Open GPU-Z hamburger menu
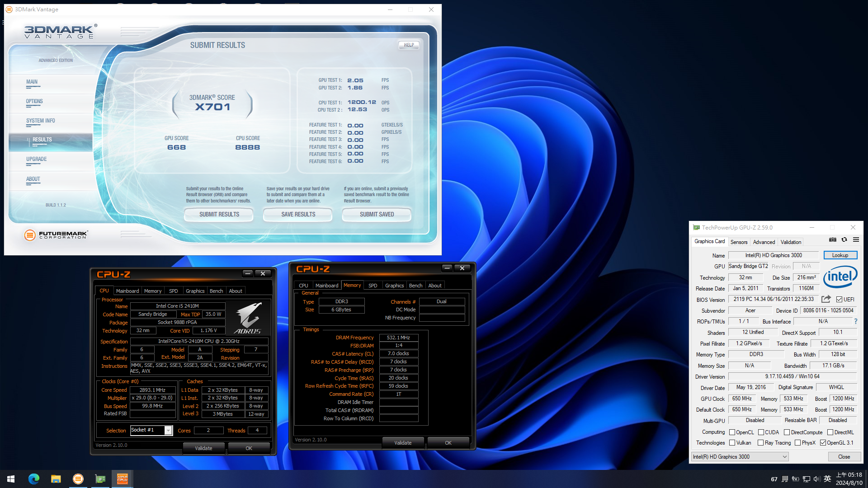Image resolution: width=868 pixels, height=488 pixels. coord(856,240)
